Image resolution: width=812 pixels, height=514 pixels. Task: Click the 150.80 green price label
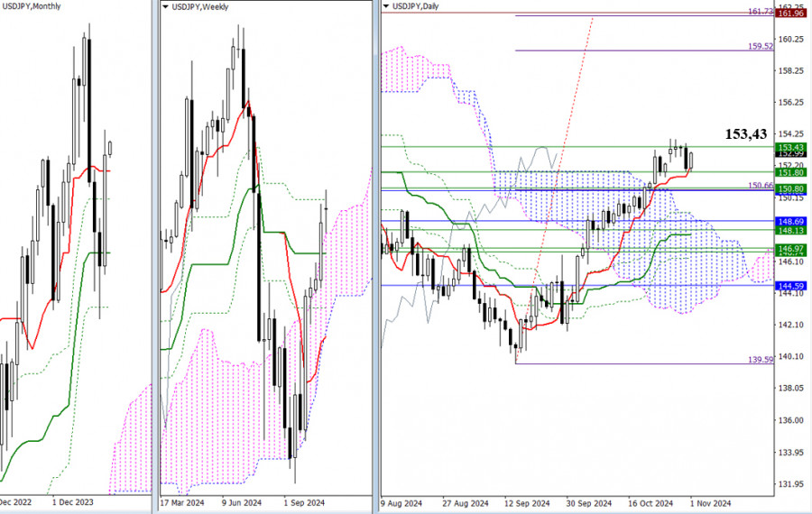(790, 189)
